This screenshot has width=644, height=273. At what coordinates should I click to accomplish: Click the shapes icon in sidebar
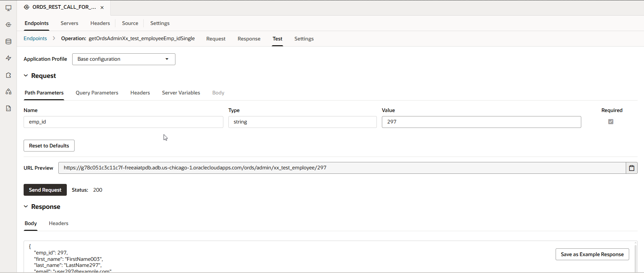(x=8, y=91)
